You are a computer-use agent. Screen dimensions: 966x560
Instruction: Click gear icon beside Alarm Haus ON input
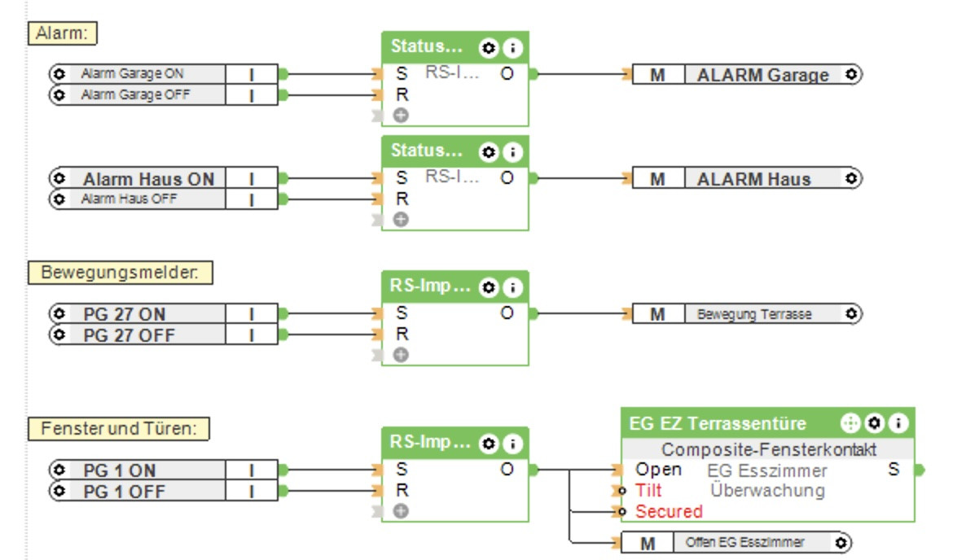[59, 178]
